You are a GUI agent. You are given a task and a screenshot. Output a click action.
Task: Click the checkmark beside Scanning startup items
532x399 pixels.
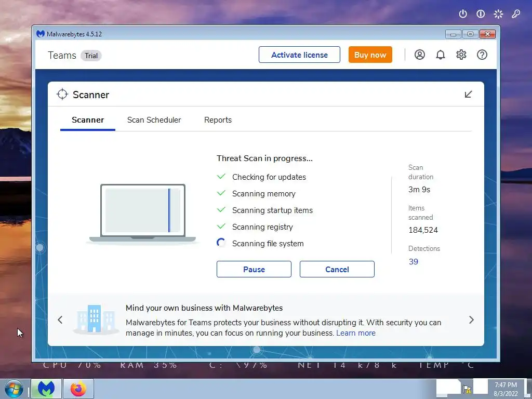(x=221, y=210)
